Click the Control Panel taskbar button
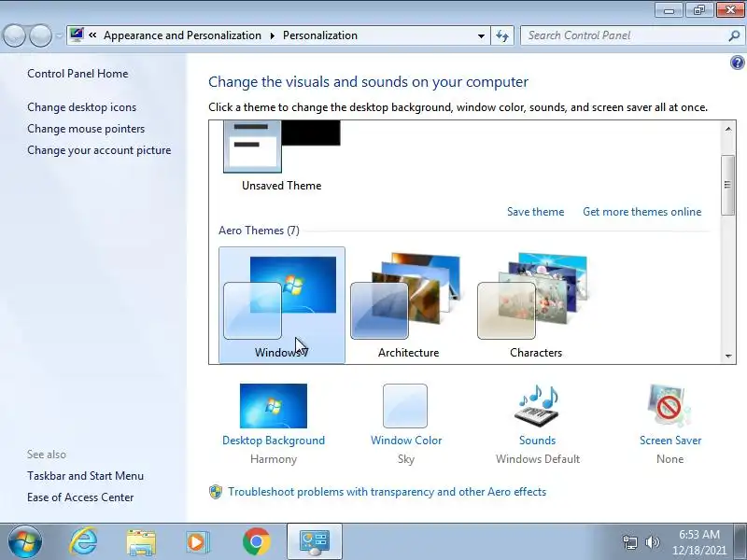This screenshot has width=747, height=560. 315,541
